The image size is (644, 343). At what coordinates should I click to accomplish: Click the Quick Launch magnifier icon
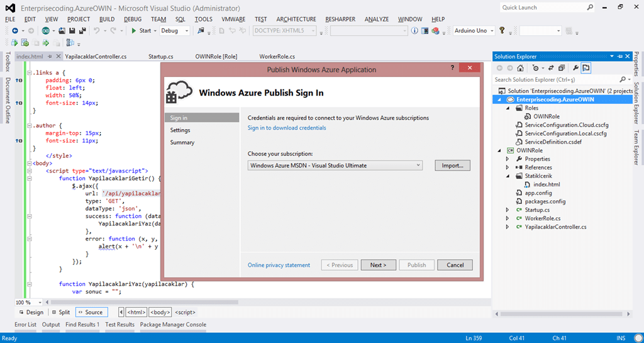[x=590, y=8]
